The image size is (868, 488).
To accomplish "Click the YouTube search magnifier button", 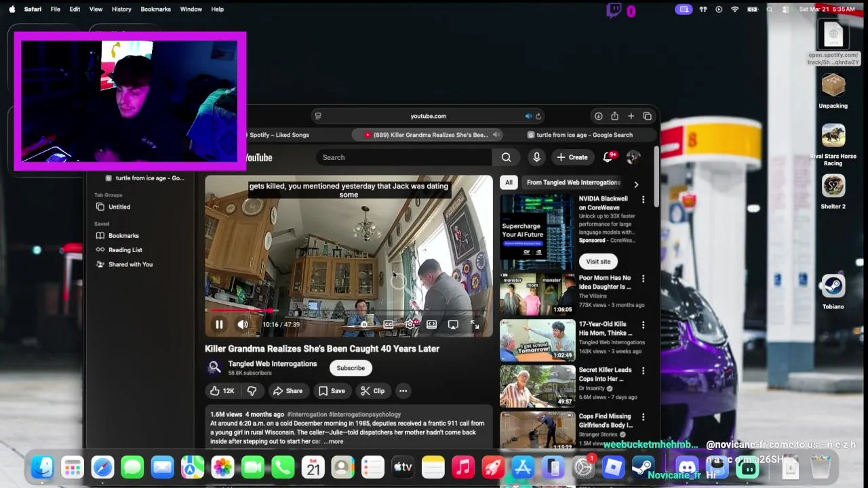I will [x=506, y=157].
